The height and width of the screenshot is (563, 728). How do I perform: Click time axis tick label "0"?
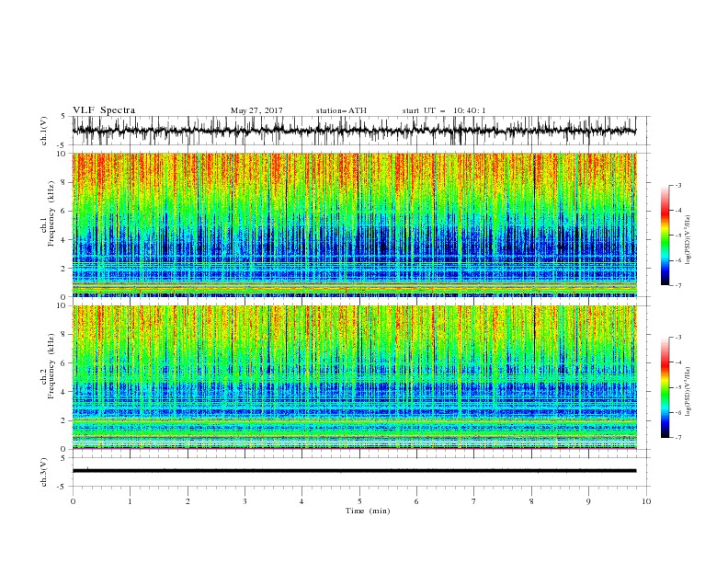pyautogui.click(x=73, y=501)
